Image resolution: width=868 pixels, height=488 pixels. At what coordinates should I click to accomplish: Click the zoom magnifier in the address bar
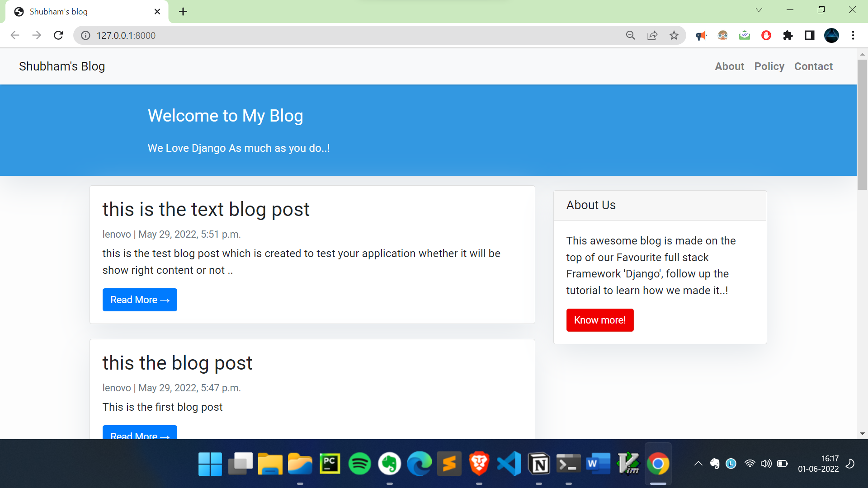click(x=631, y=35)
